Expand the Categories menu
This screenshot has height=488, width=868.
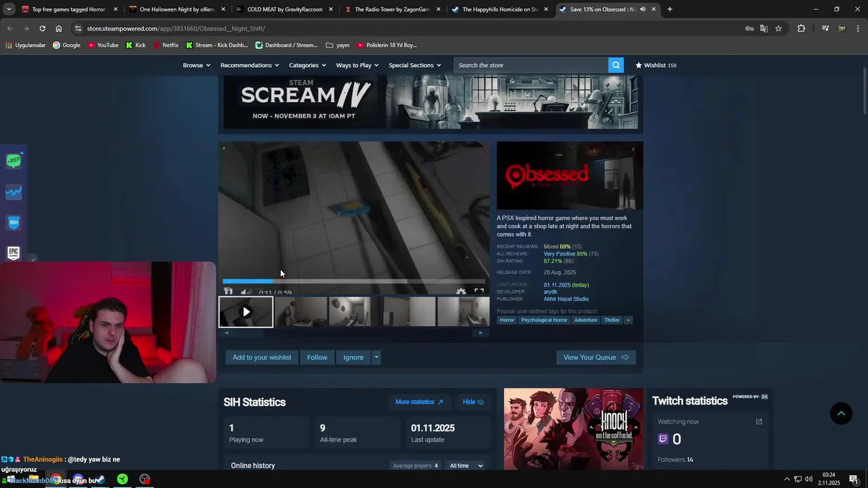307,65
